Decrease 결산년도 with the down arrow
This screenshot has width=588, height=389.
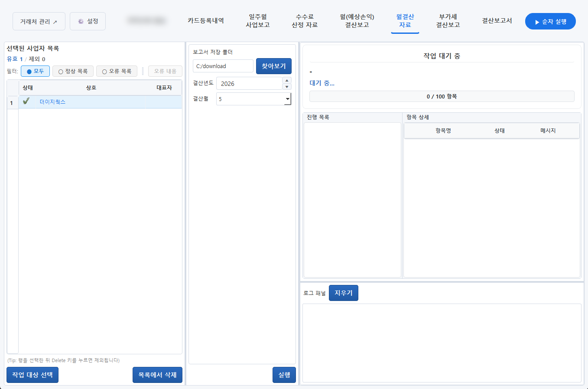click(x=287, y=87)
